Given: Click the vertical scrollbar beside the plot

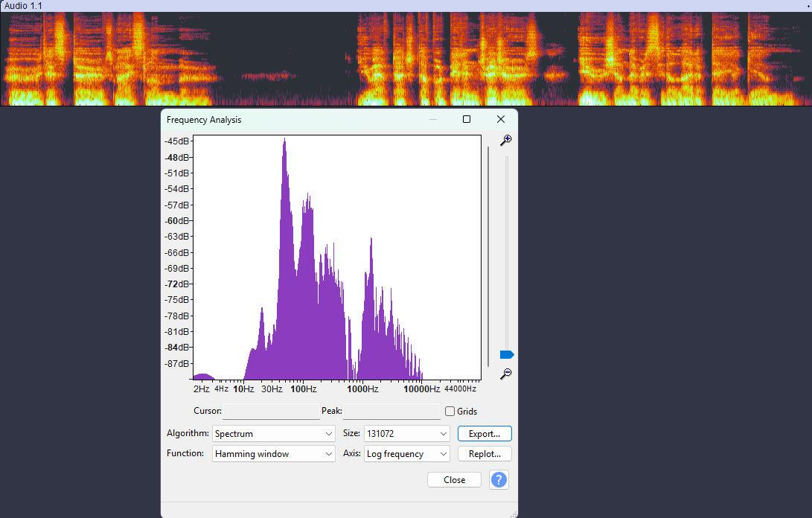Looking at the screenshot, I should click(x=488, y=257).
